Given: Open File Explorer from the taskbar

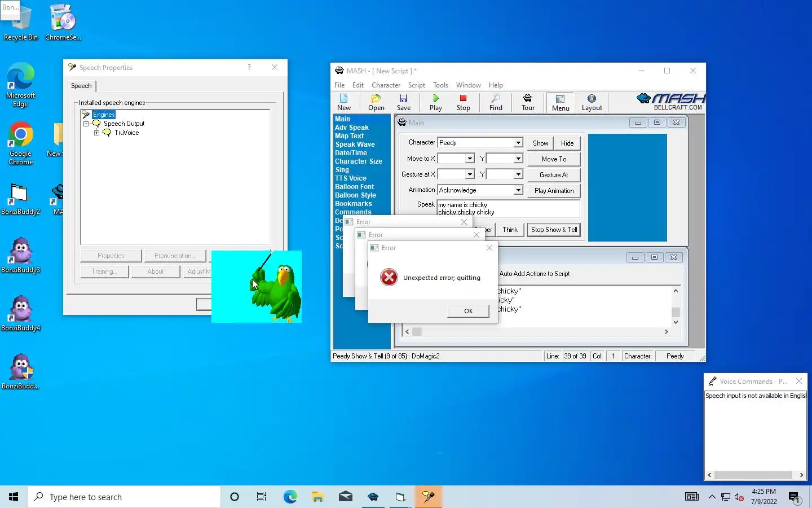Looking at the screenshot, I should point(317,497).
